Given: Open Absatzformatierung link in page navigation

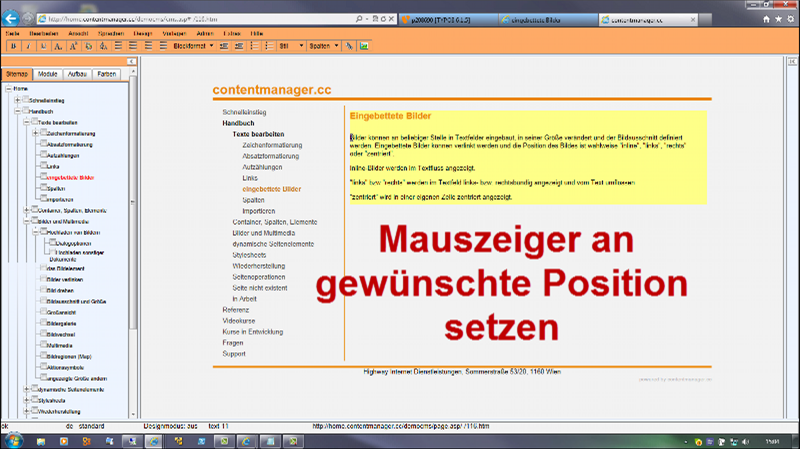Looking at the screenshot, I should [x=270, y=156].
